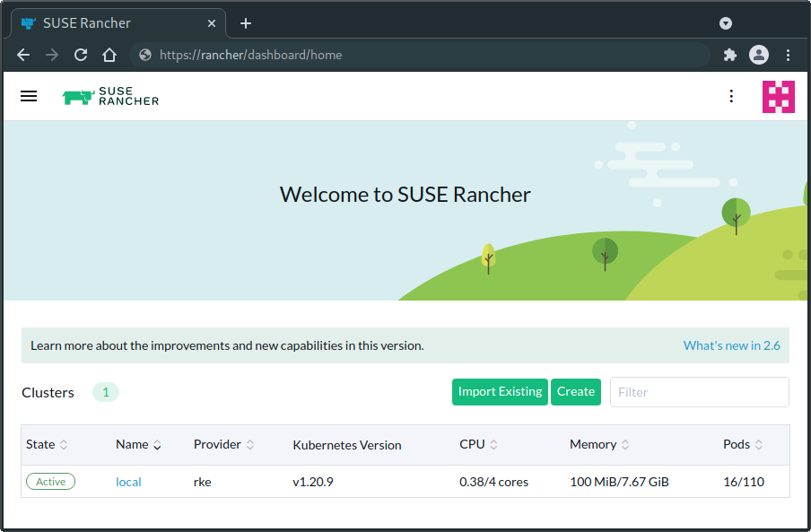Open the browser extensions puzzle icon
Viewport: 811px width, 532px height.
729,55
